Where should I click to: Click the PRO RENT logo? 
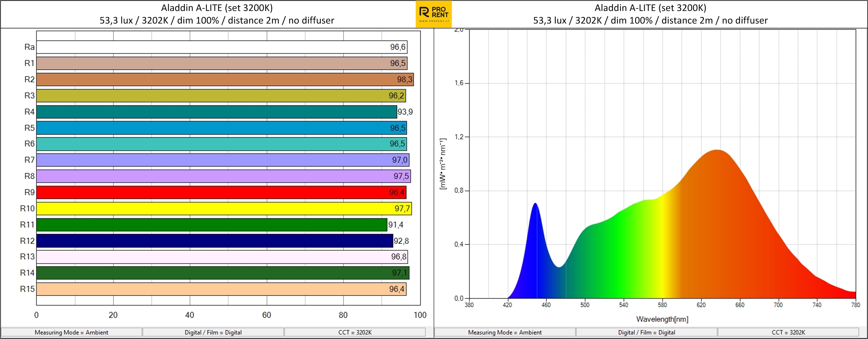(434, 14)
